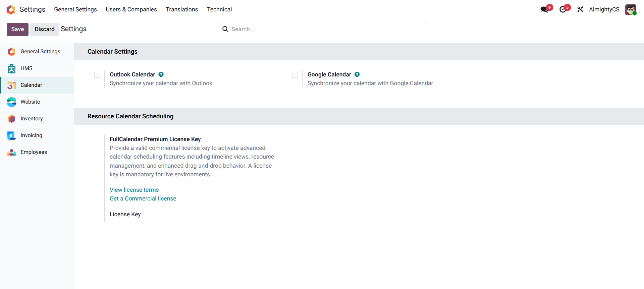
Task: Open the Translations menu
Action: coord(182,9)
